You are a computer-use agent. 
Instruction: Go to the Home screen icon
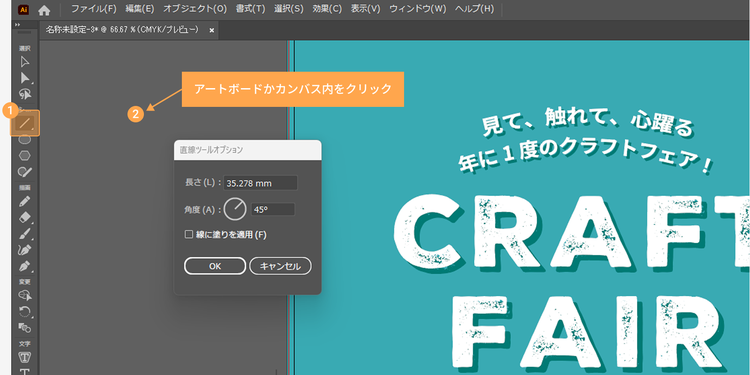(x=44, y=10)
